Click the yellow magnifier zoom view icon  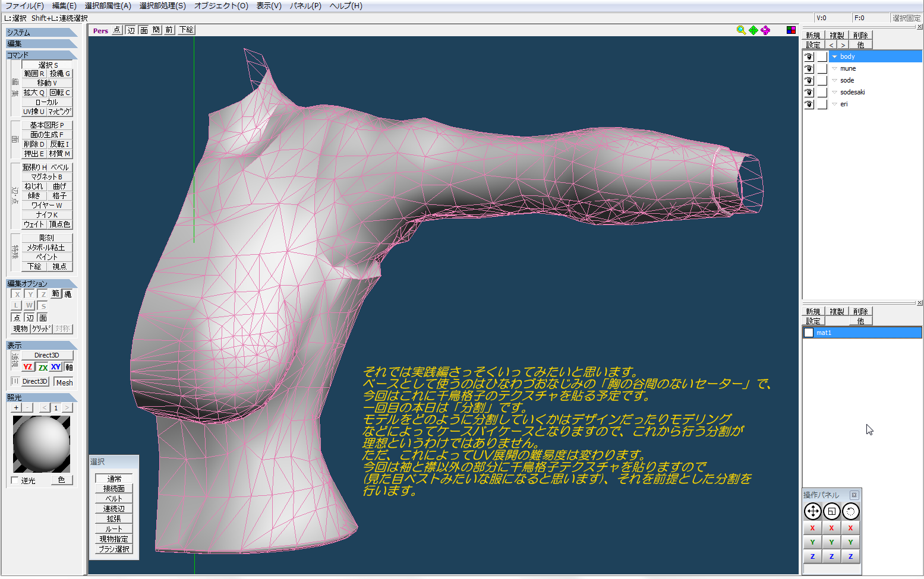pyautogui.click(x=741, y=30)
